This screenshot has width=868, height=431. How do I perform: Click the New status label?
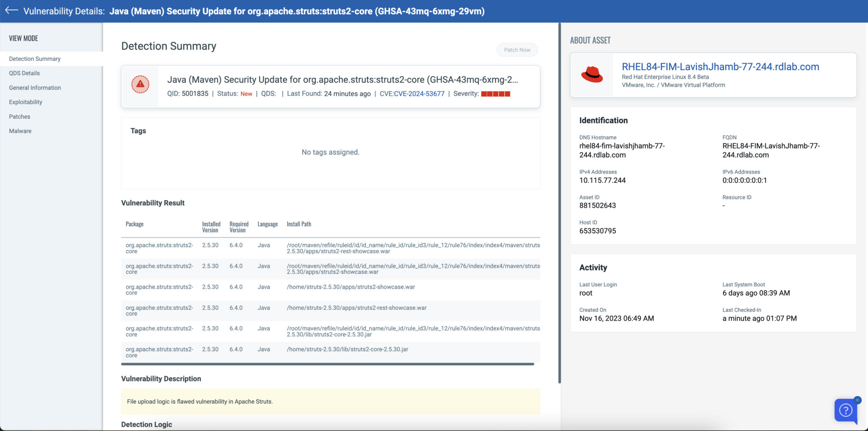tap(246, 94)
